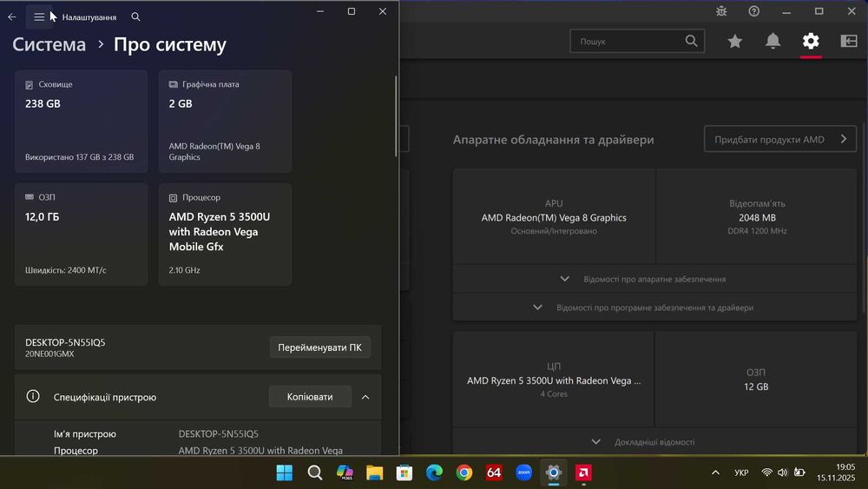Open Microsoft Store from taskbar

404,472
